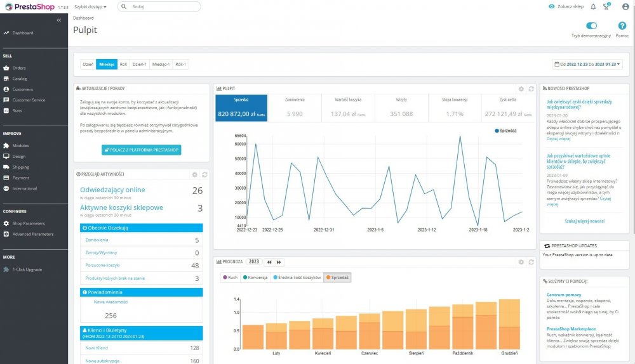This screenshot has height=364, width=635.
Task: Open the user profile avatar icon
Action: (625, 6)
